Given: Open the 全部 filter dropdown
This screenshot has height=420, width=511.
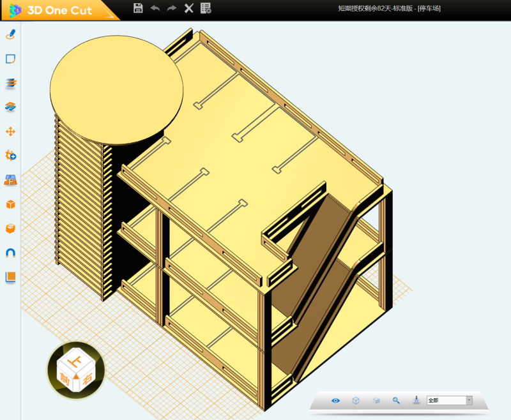Looking at the screenshot, I should click(450, 400).
